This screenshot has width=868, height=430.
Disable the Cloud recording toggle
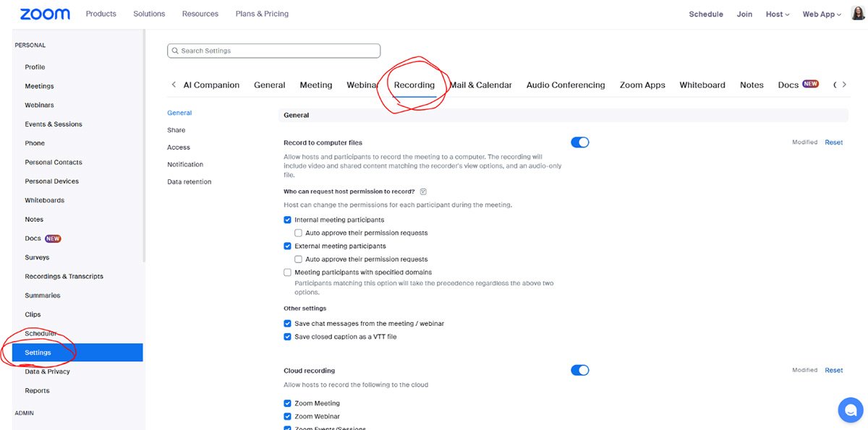pyautogui.click(x=579, y=370)
